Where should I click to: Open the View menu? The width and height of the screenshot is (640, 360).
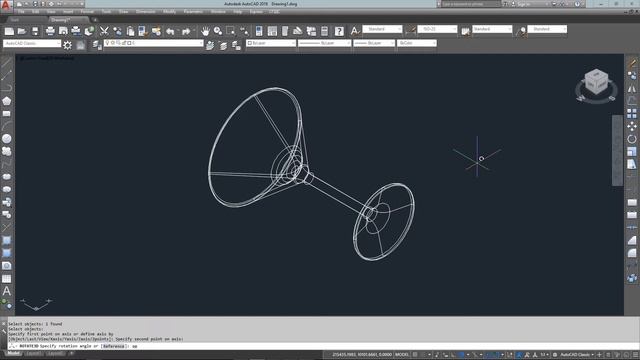coord(51,12)
